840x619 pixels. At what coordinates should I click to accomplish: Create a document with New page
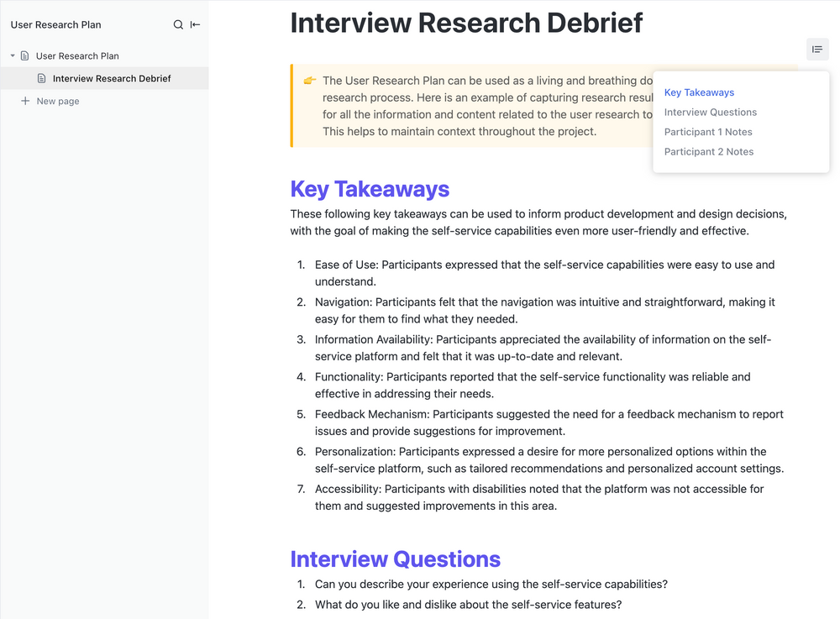pos(57,101)
